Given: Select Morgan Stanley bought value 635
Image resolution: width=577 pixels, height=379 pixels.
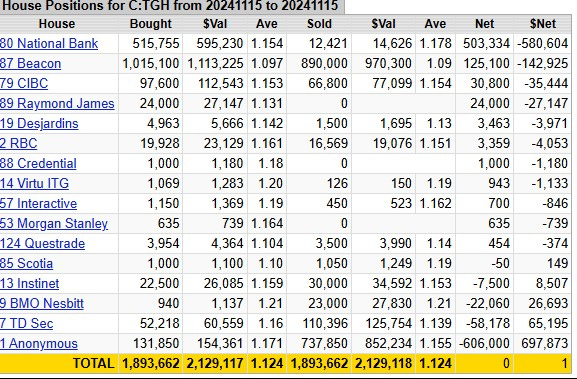Looking at the screenshot, I should coord(169,223).
